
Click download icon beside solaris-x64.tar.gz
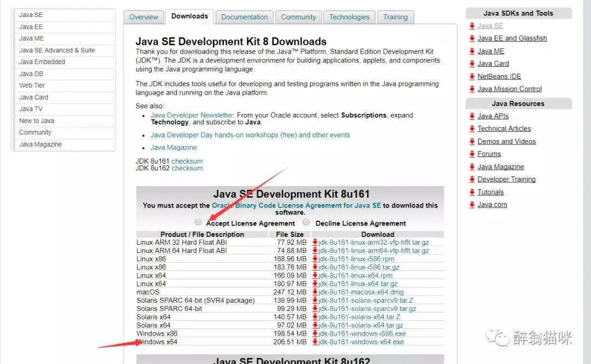point(315,325)
